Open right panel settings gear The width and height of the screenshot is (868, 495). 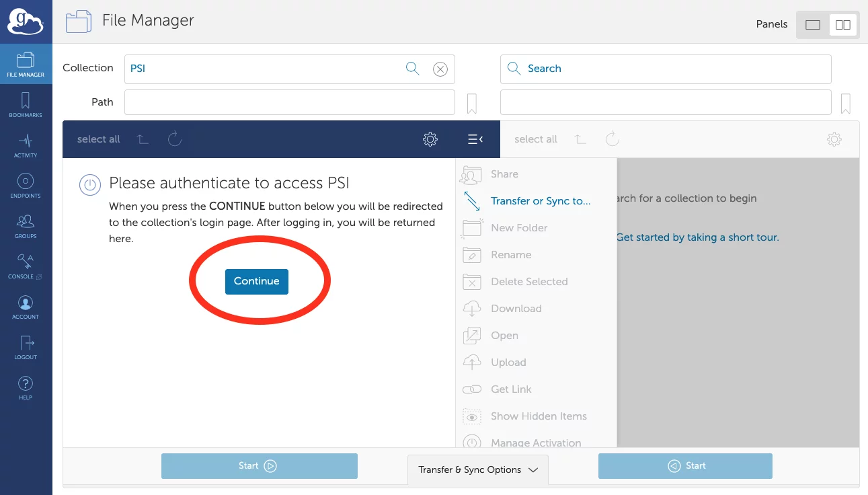834,139
